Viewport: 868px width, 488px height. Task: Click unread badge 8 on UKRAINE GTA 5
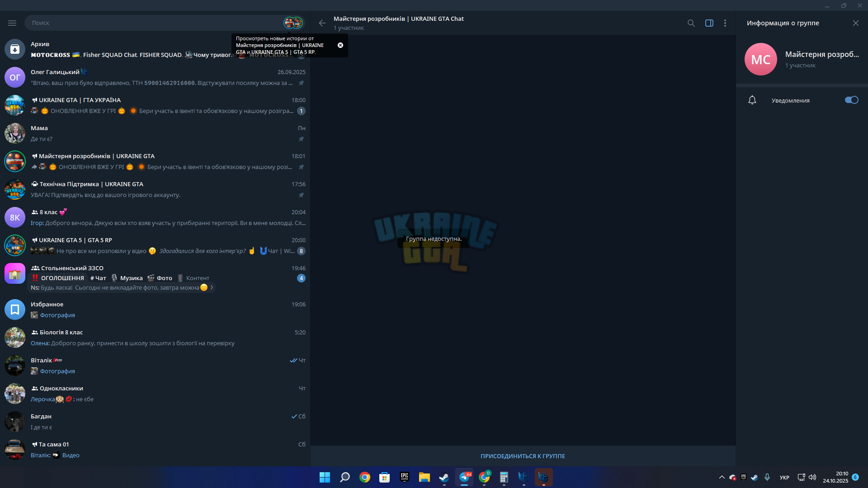[301, 251]
